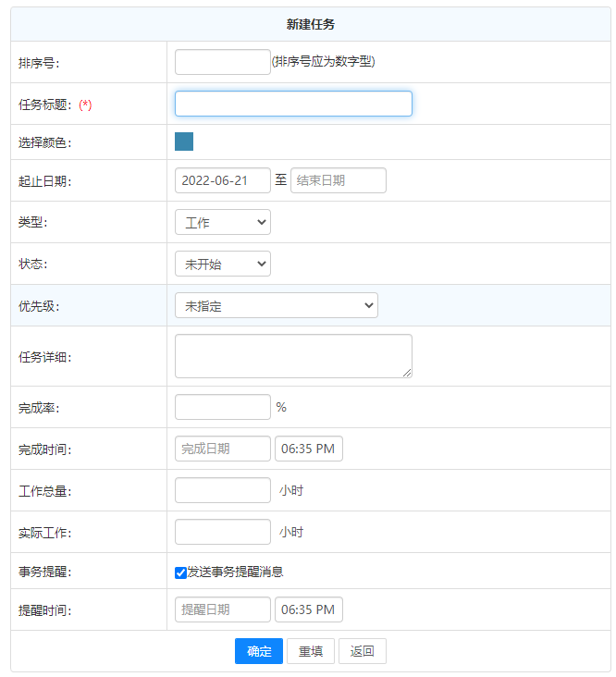Click the 返回 back button

[362, 651]
